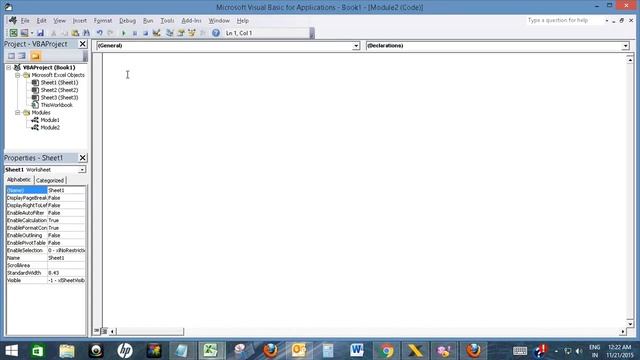640x360 pixels.
Task: Click the code editor's vertical scrollbar up arrow
Action: 630,60
